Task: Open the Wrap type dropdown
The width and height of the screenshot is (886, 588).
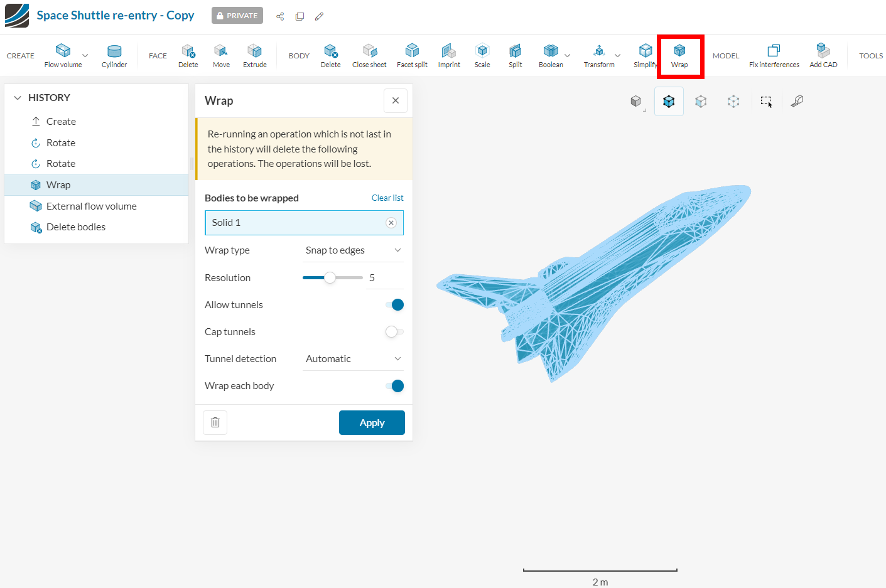Action: tap(353, 250)
